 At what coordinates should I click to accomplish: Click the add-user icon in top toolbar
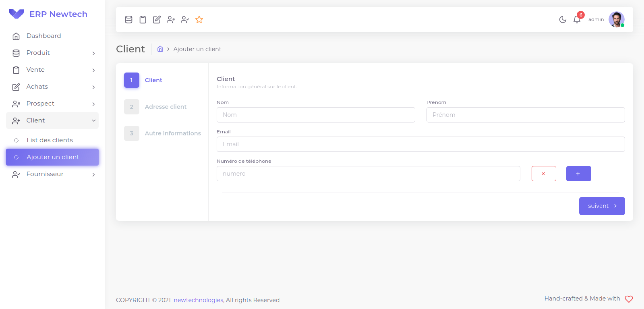tap(171, 19)
